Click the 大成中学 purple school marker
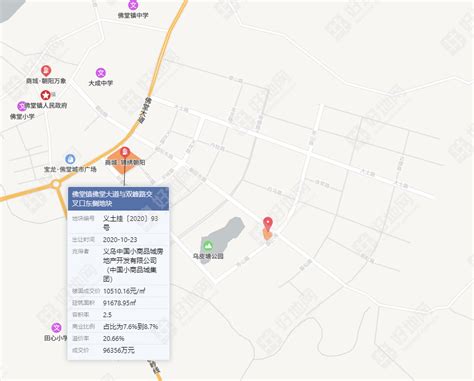Viewport: 474px width, 381px height. (x=101, y=73)
